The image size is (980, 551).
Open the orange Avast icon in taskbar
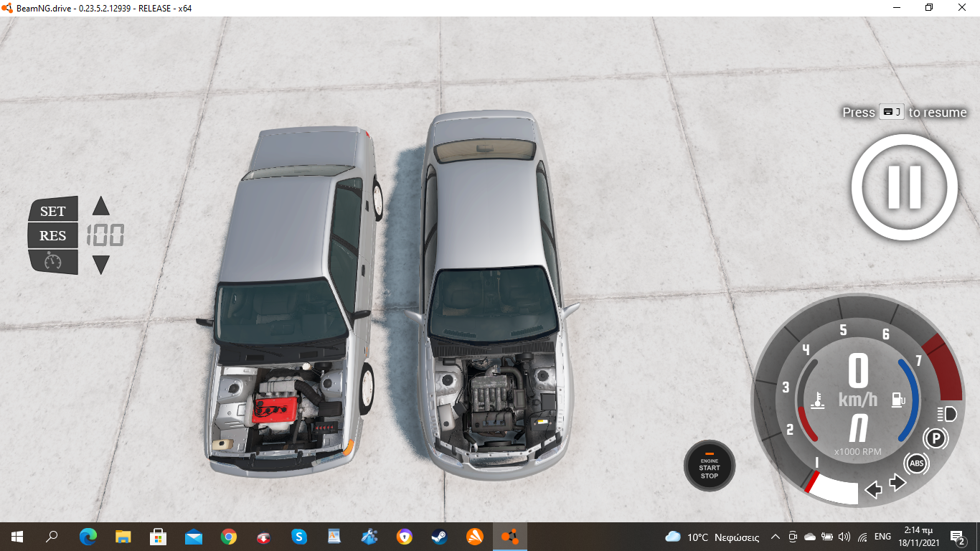(x=475, y=537)
